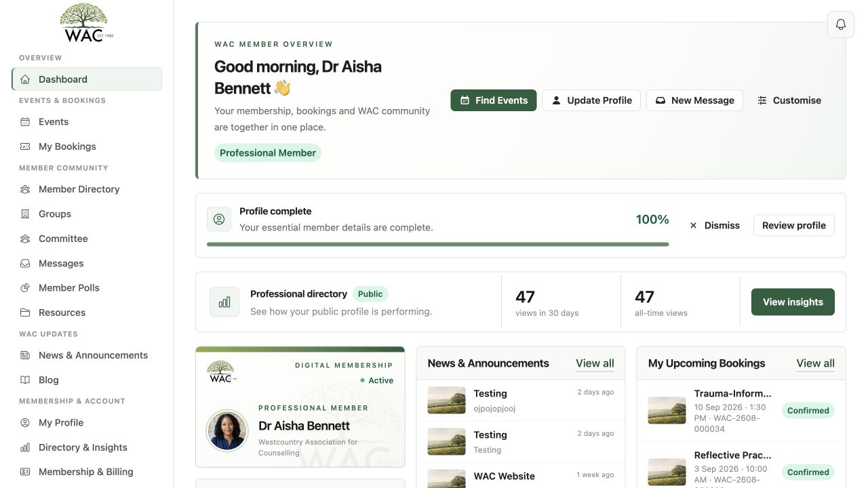Image resolution: width=868 pixels, height=488 pixels.
Task: Click the Review profile button
Action: click(794, 226)
